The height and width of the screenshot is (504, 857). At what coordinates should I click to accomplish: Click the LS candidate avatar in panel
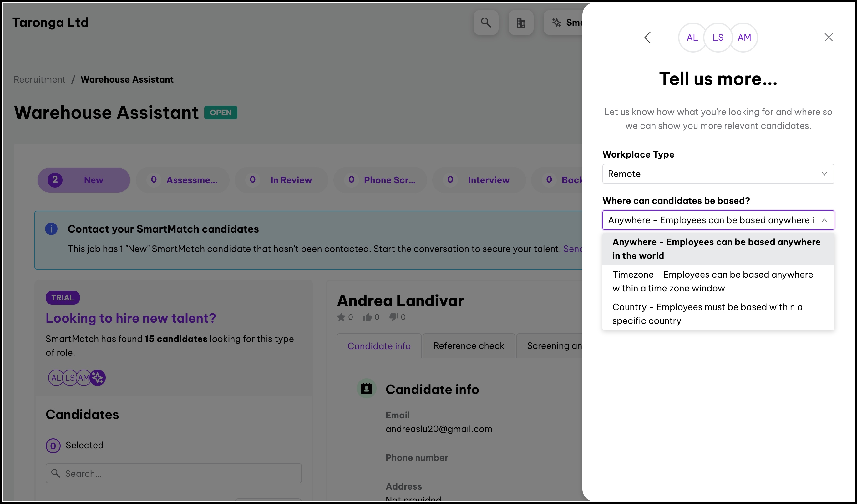coord(718,38)
